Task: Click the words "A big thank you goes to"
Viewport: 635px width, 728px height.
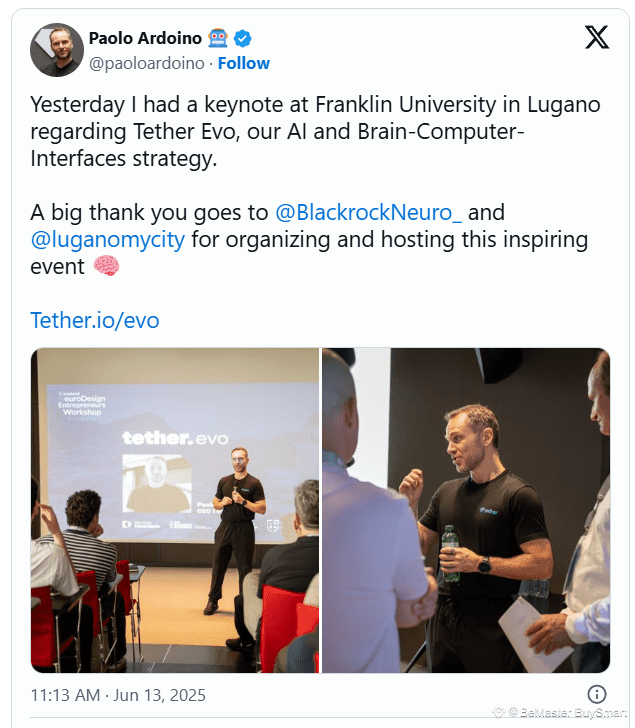Action: point(150,212)
